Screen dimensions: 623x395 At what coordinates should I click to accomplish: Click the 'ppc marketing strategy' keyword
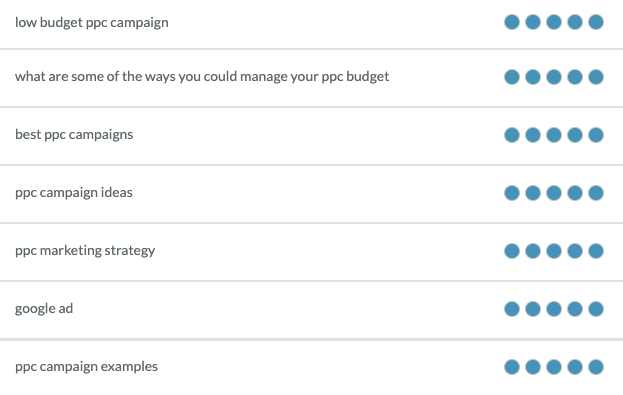pyautogui.click(x=85, y=250)
